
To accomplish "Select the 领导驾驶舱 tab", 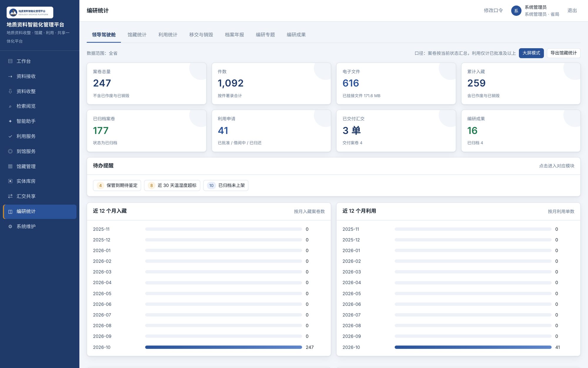I will coord(104,35).
